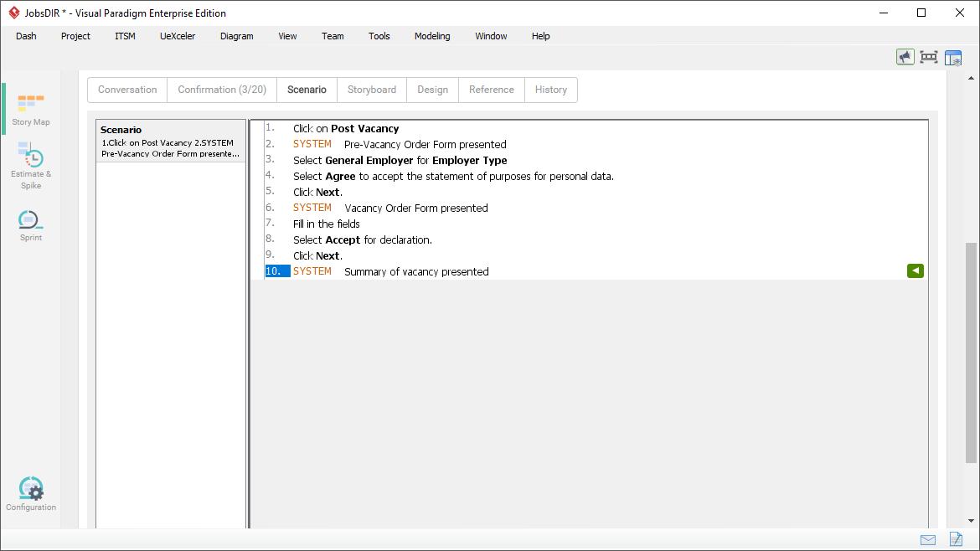The image size is (980, 551).
Task: Click the megaphone announcement icon
Action: 905,57
